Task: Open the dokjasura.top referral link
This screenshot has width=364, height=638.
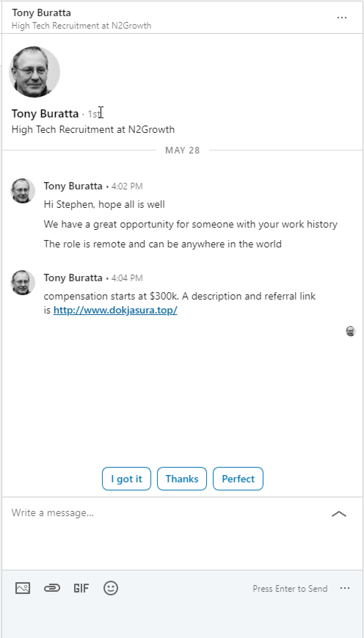Action: coord(115,310)
